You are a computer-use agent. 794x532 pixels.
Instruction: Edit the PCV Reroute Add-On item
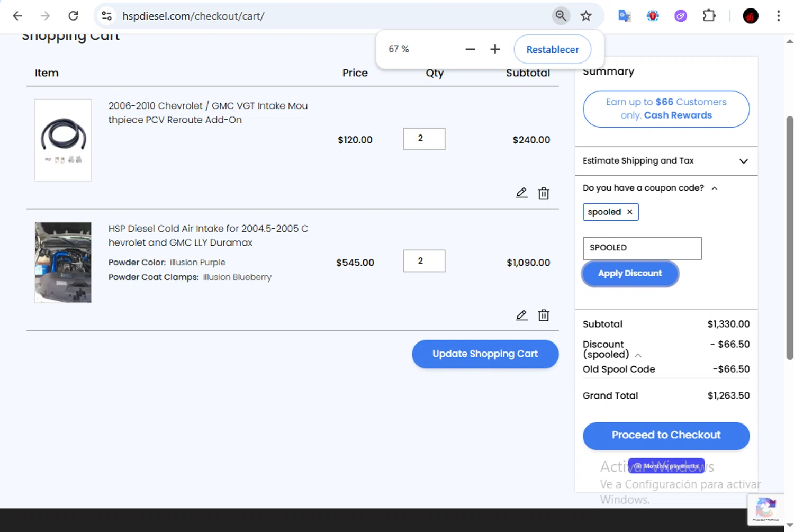(x=521, y=193)
